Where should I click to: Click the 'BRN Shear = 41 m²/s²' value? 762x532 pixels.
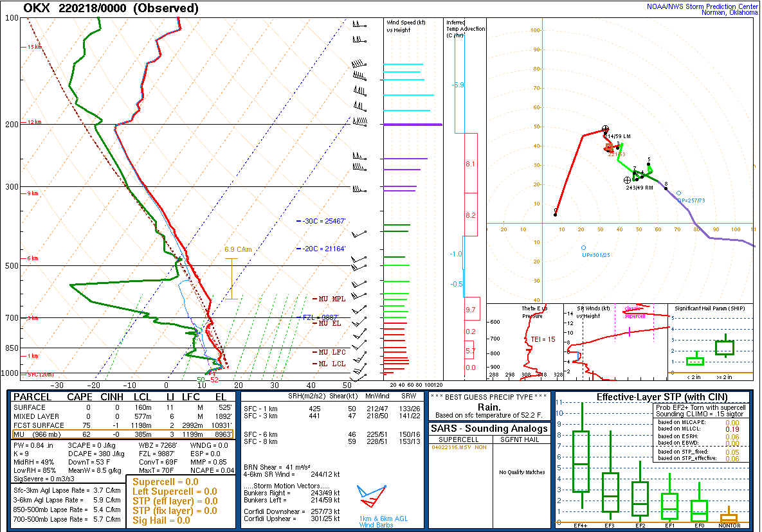pyautogui.click(x=277, y=468)
